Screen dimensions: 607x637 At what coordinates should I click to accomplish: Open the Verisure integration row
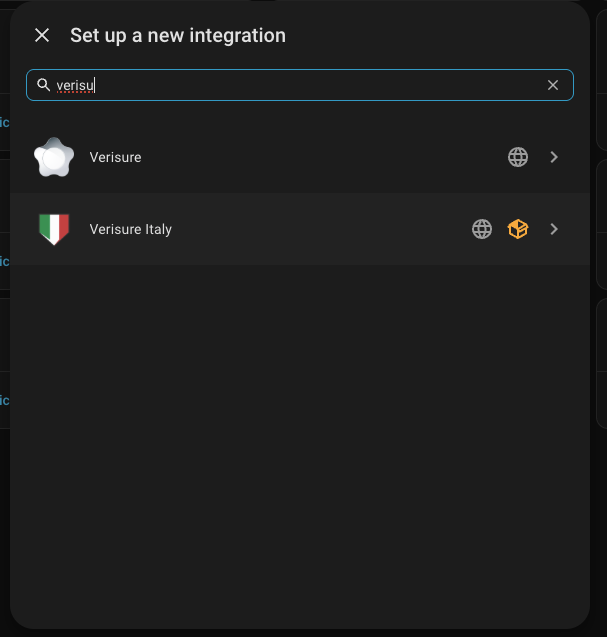tap(300, 157)
